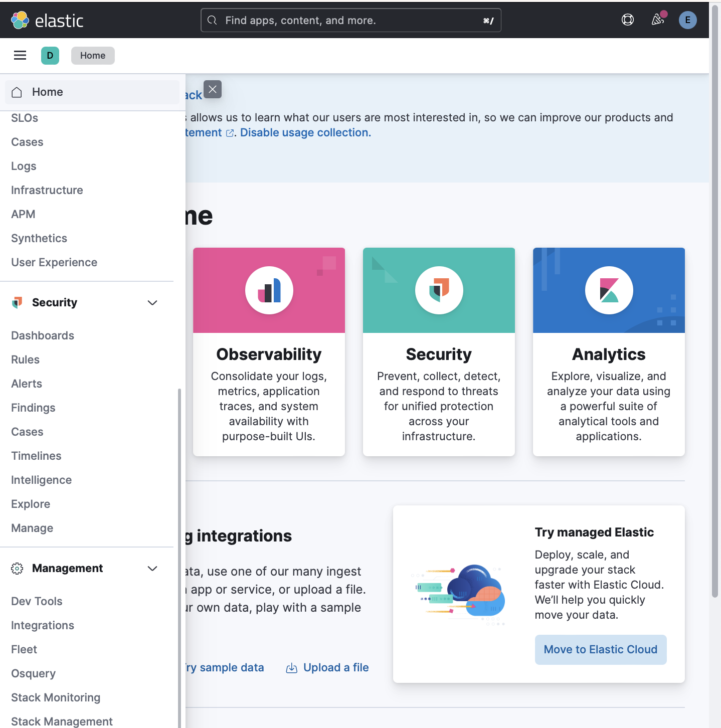
Task: Click the search magnifier icon
Action: tap(213, 20)
